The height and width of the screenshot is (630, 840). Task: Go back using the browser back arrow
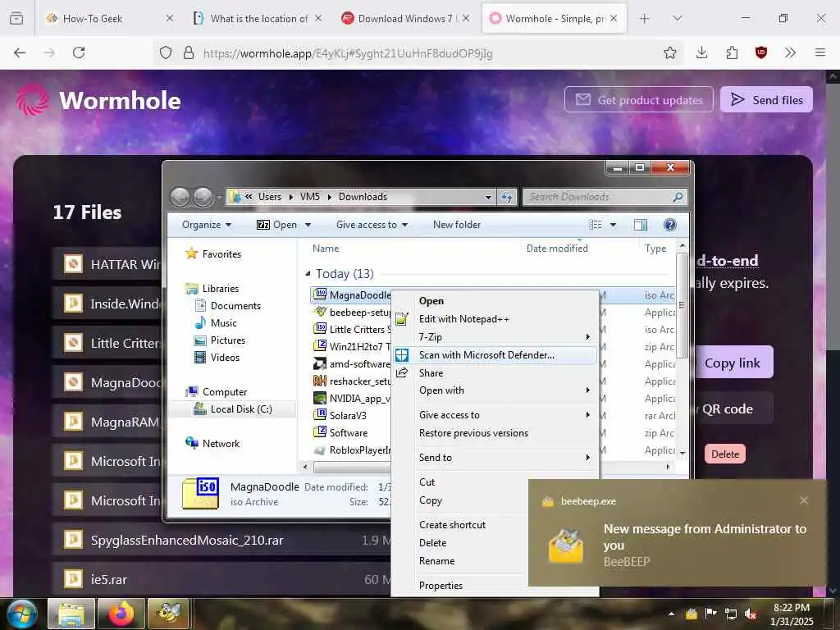(20, 52)
